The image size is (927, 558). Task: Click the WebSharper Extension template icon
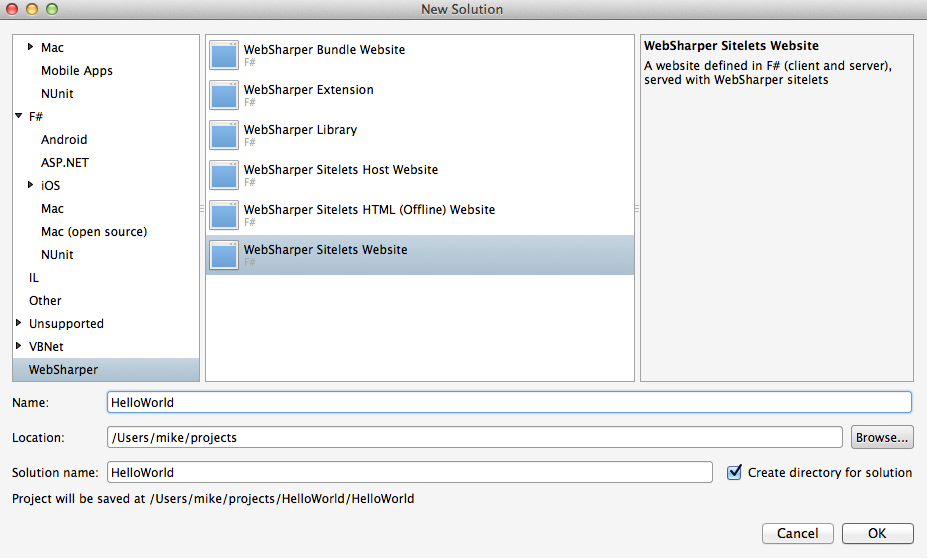tap(224, 95)
